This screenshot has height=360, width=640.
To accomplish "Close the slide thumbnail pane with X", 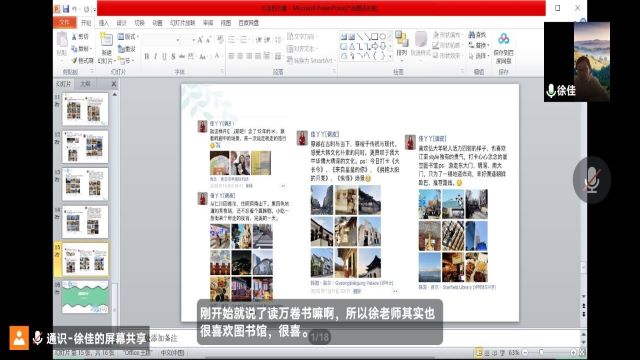I will tap(114, 84).
